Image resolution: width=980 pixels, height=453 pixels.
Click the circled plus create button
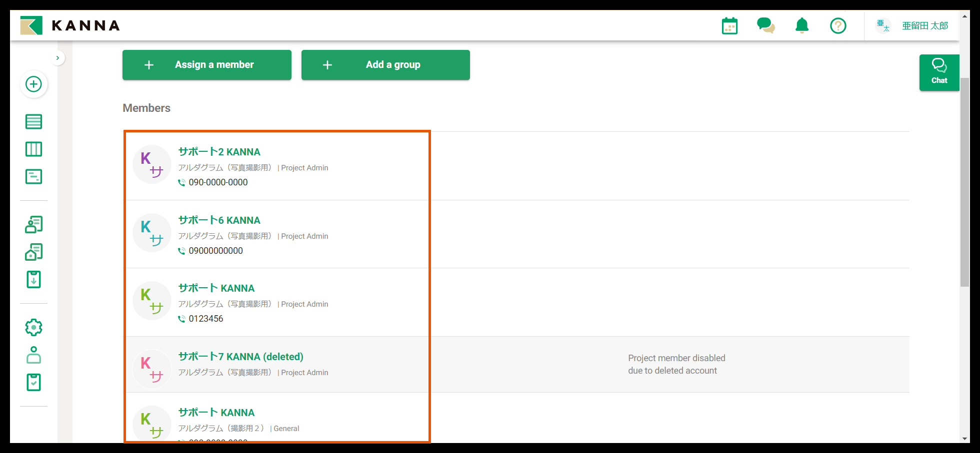point(33,84)
